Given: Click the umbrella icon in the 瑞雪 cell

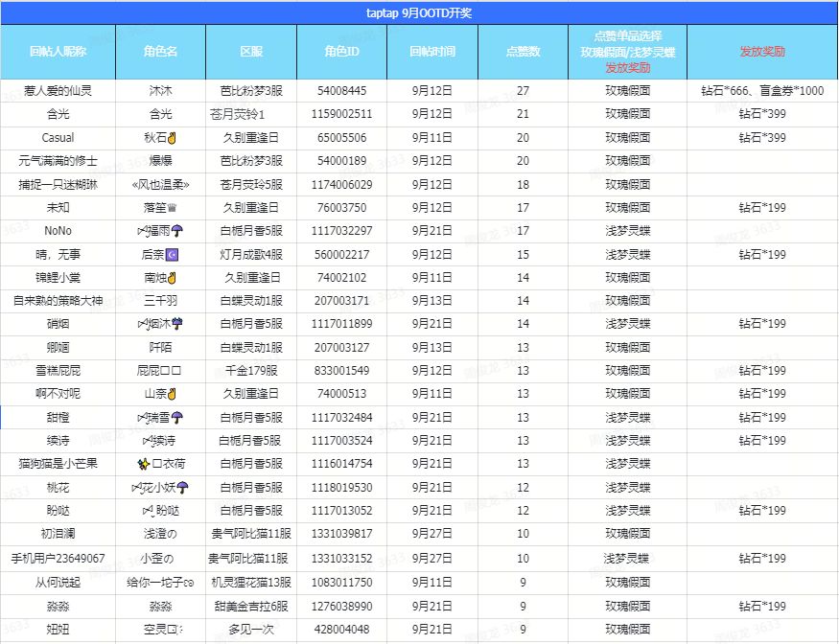Looking at the screenshot, I should pyautogui.click(x=177, y=418).
